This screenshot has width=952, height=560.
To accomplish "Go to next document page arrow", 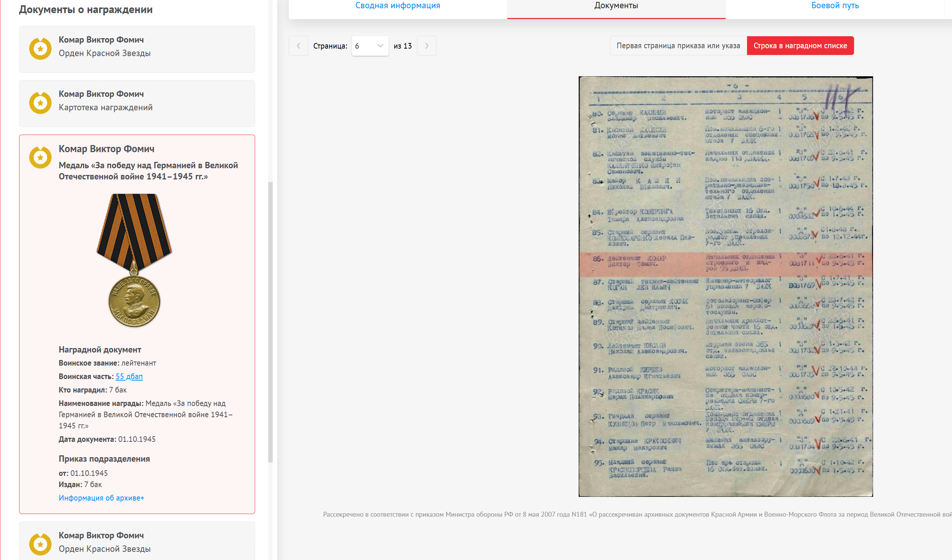I will (426, 46).
